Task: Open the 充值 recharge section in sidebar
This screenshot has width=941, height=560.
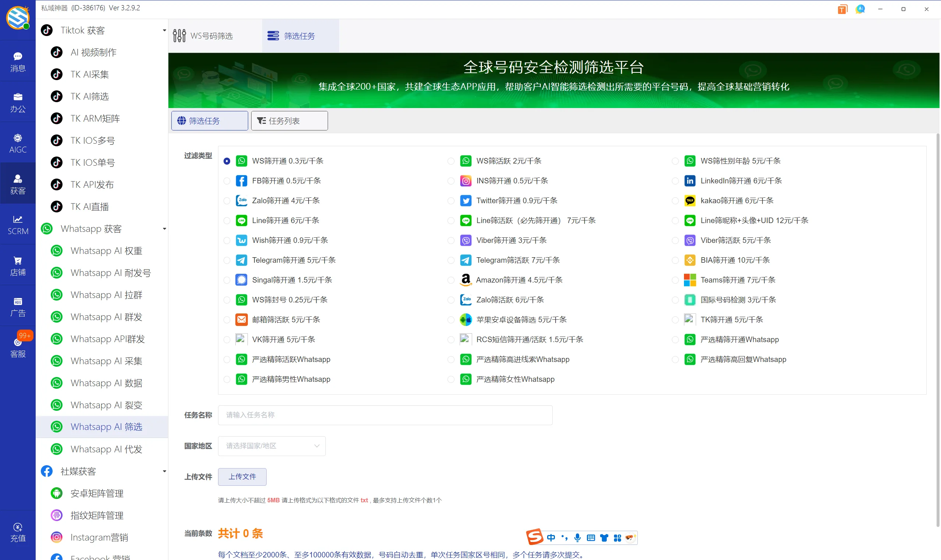Action: (17, 532)
